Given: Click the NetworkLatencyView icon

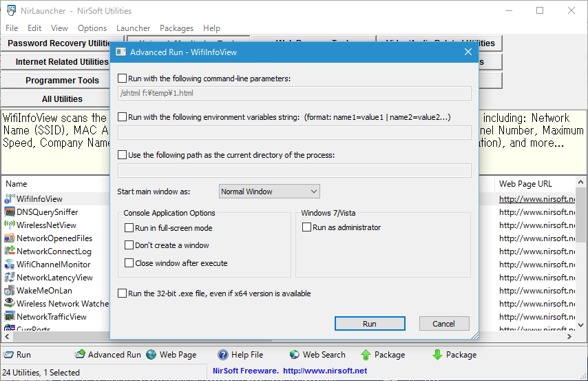Looking at the screenshot, I should pos(10,278).
